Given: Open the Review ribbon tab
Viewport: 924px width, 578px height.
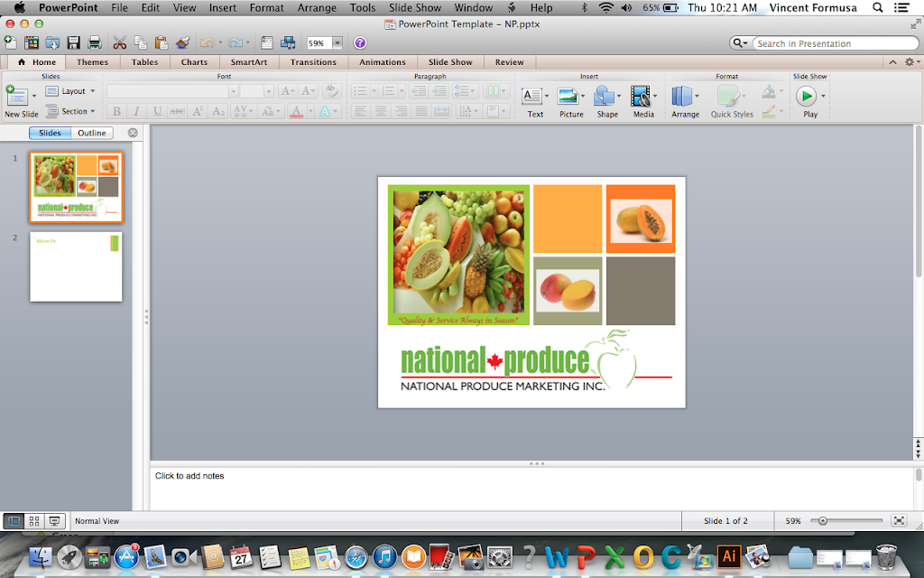Looking at the screenshot, I should coord(509,62).
